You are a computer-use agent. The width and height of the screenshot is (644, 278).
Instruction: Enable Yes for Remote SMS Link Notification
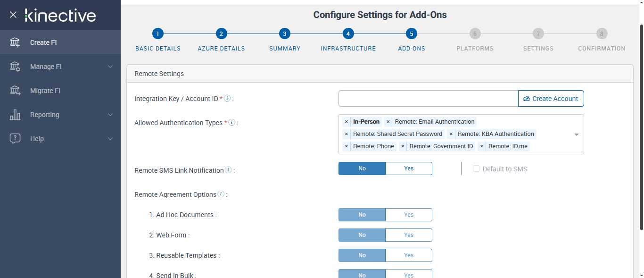[408, 168]
